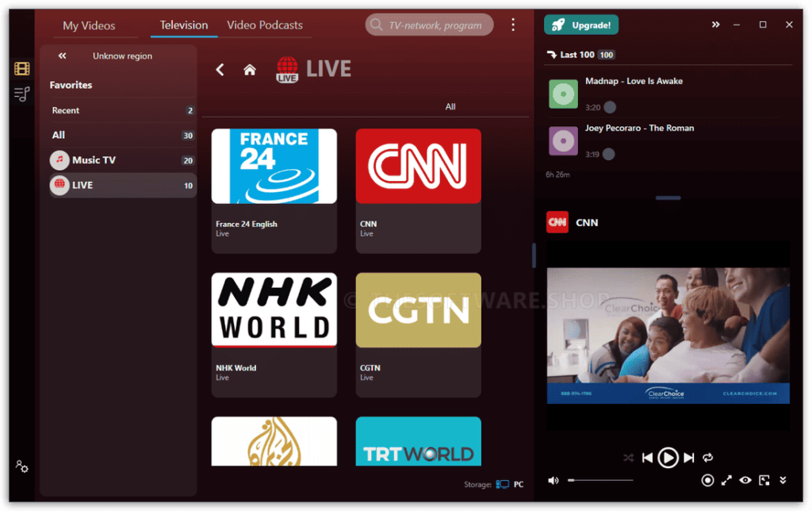This screenshot has width=812, height=511.
Task: Toggle the eye visibility icon
Action: (745, 480)
